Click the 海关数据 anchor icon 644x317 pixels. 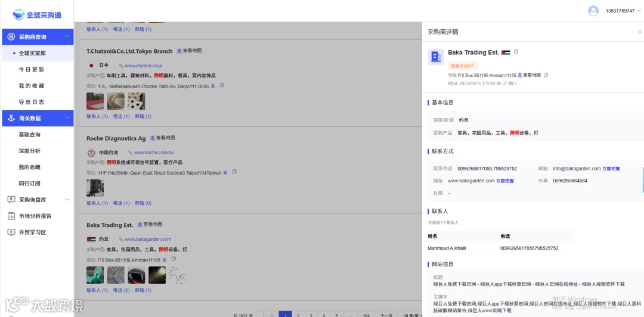[x=11, y=118]
